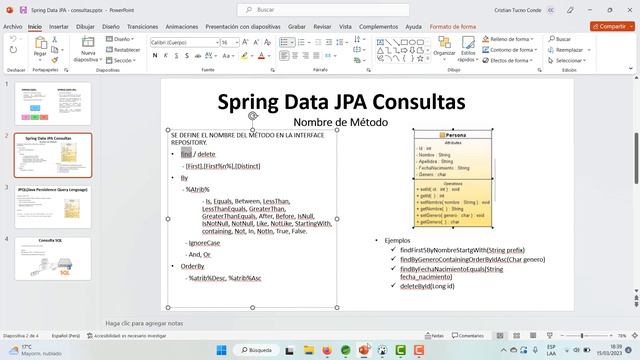Click the Restablecer button
640x360 pixels.
pos(123,50)
